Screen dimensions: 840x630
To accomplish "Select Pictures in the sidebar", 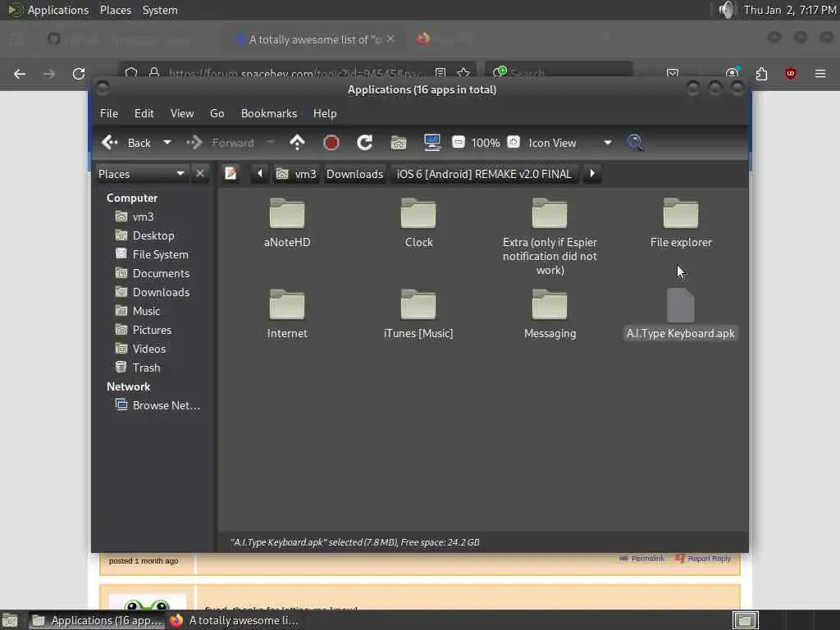I will click(x=152, y=330).
